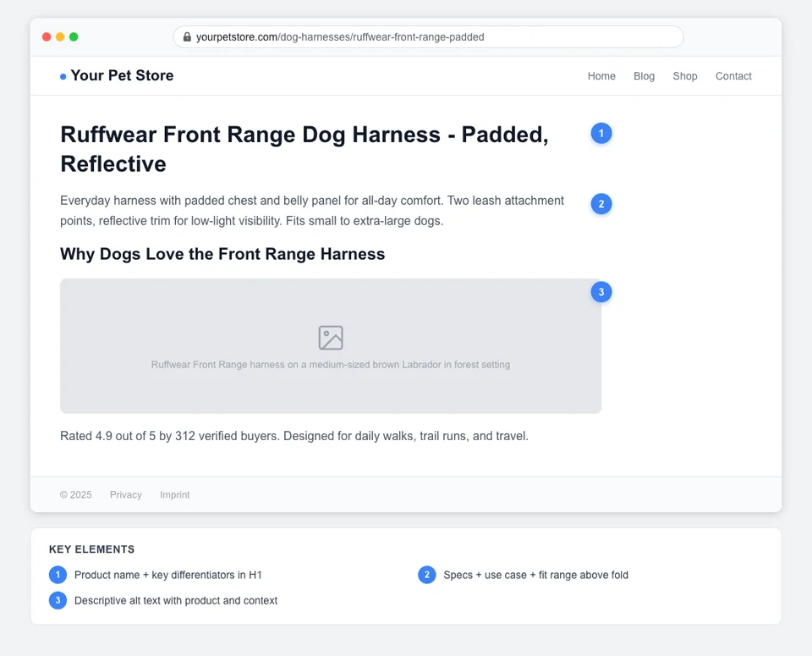812x656 pixels.
Task: Open the Imprint link in the footer
Action: [174, 494]
